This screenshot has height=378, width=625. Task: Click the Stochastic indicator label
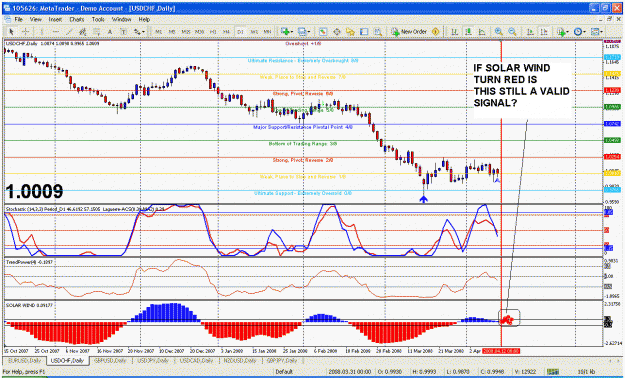tap(84, 208)
